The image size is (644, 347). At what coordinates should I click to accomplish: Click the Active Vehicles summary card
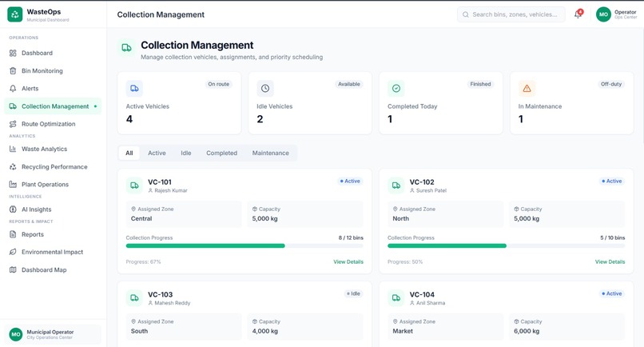click(x=179, y=103)
